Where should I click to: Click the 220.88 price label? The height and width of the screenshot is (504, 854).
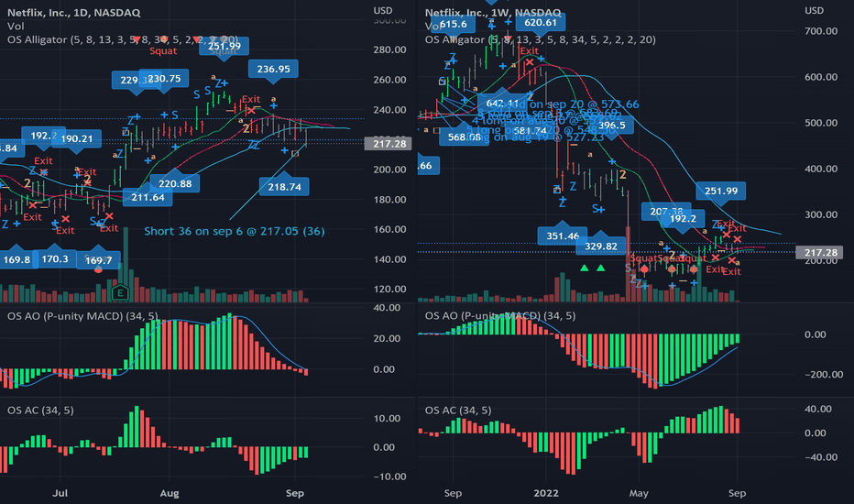[x=175, y=183]
